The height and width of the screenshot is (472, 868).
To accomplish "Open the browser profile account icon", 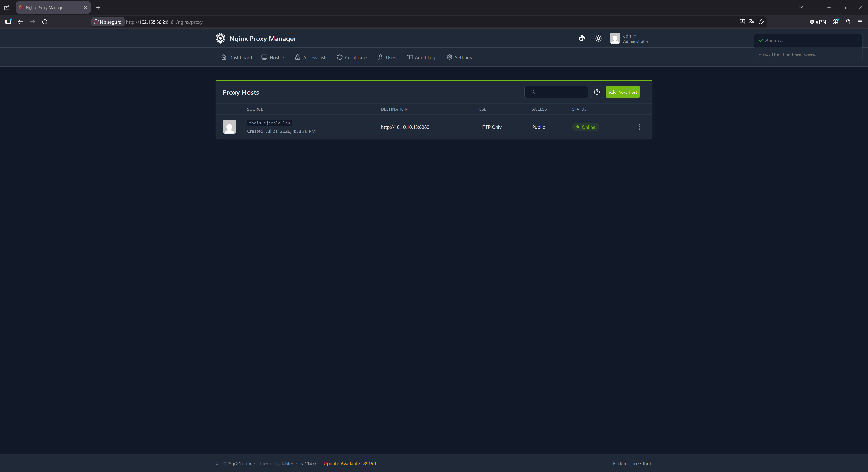I will 835,22.
